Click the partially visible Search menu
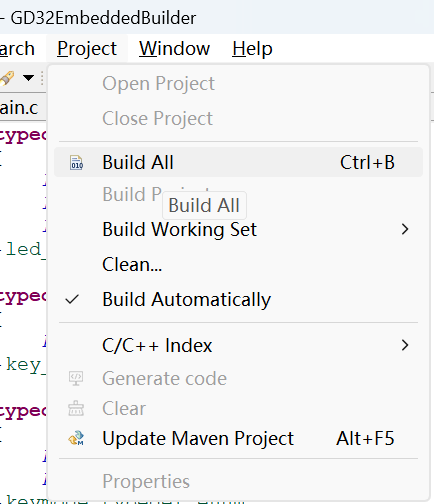The height and width of the screenshot is (504, 434). (17, 49)
